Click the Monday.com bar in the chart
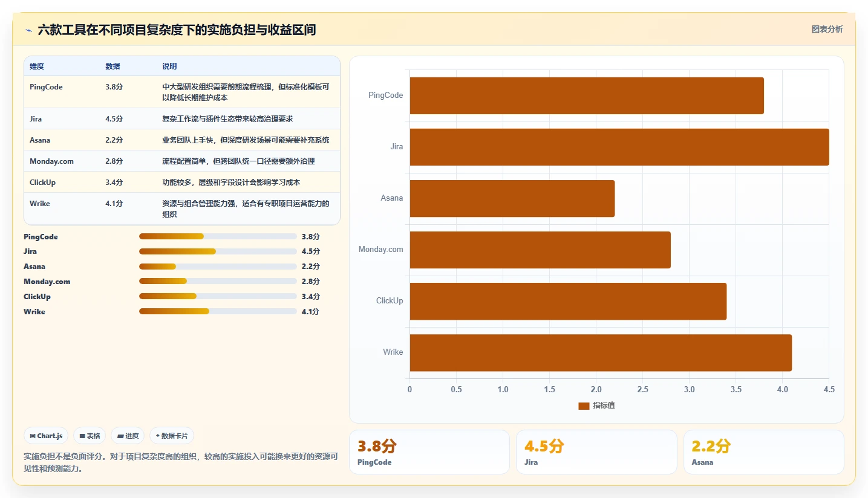The width and height of the screenshot is (868, 498). point(540,250)
